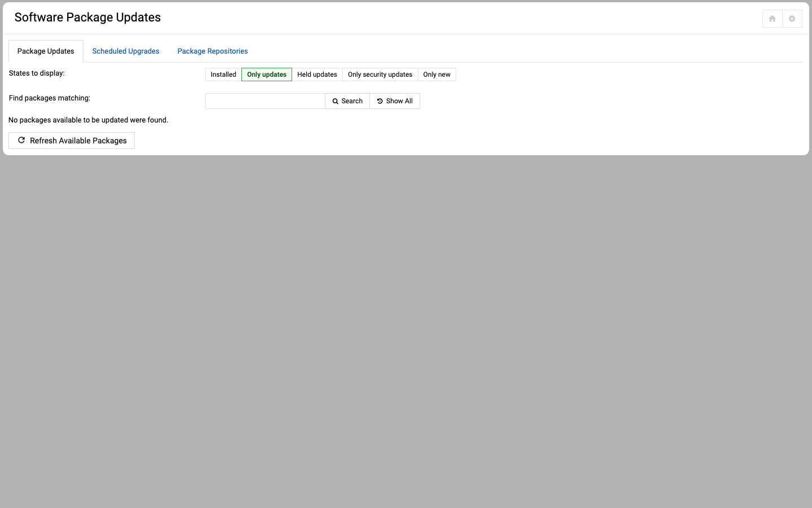Select the Held updates state filter
812x508 pixels.
pyautogui.click(x=317, y=75)
